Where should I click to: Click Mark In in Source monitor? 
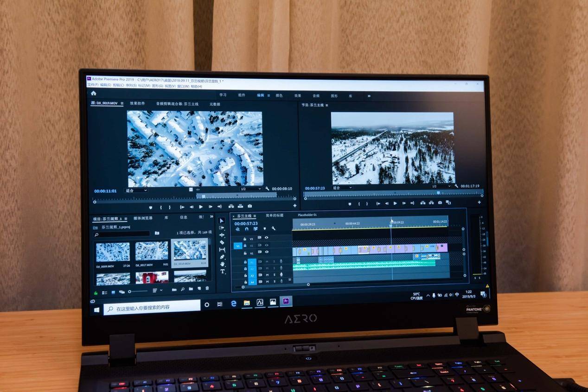[x=161, y=207]
